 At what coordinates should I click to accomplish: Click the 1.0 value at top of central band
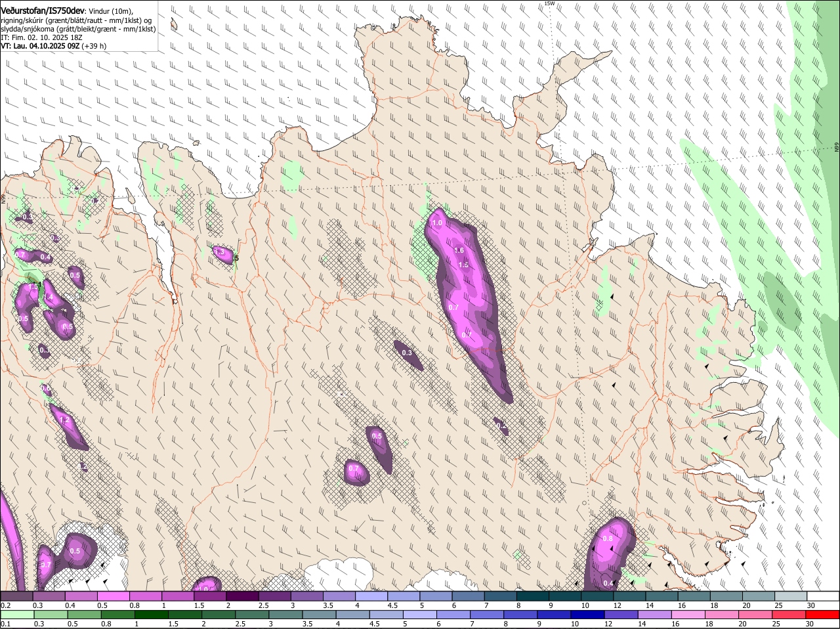click(437, 223)
